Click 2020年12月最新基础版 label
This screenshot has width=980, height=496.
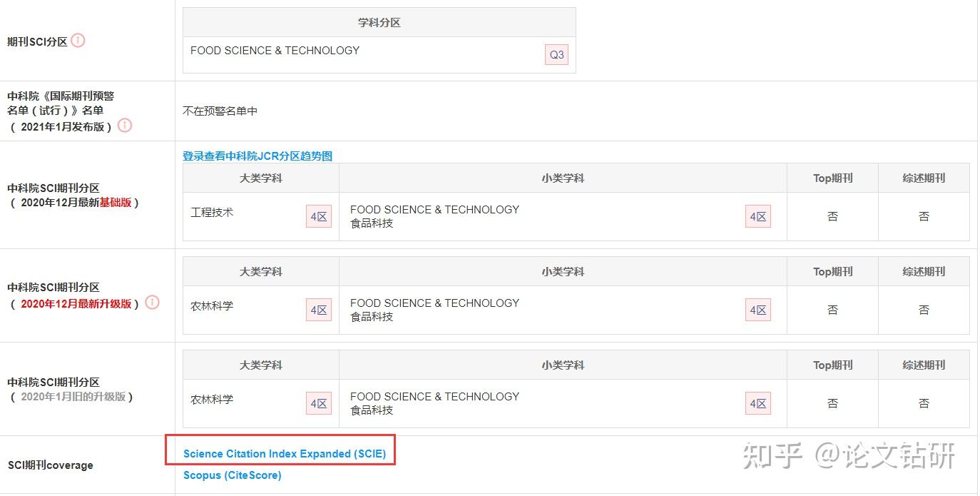pyautogui.click(x=74, y=202)
